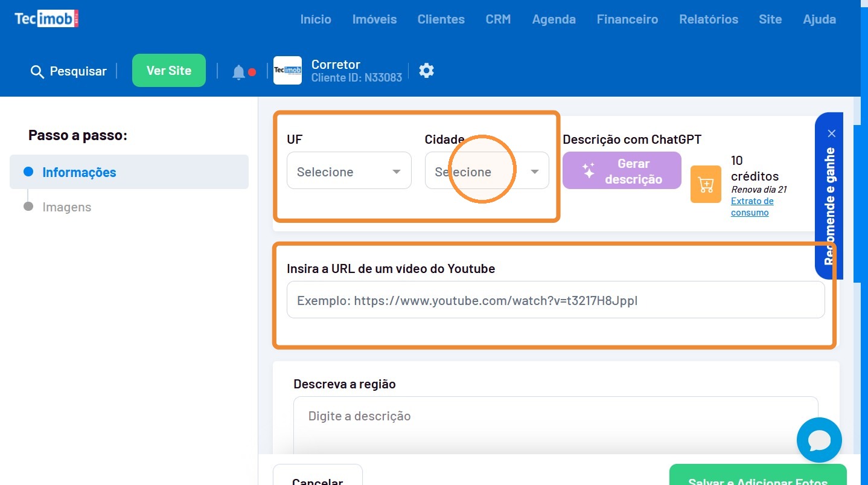Click the Cancelar button
868x485 pixels.
(318, 475)
